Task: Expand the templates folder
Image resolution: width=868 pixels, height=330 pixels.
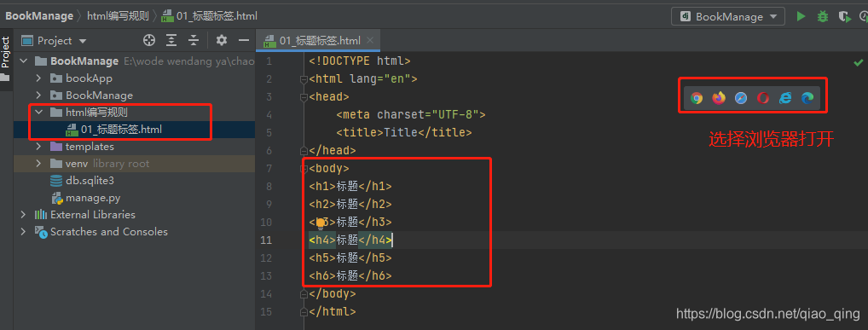Action: pos(38,147)
